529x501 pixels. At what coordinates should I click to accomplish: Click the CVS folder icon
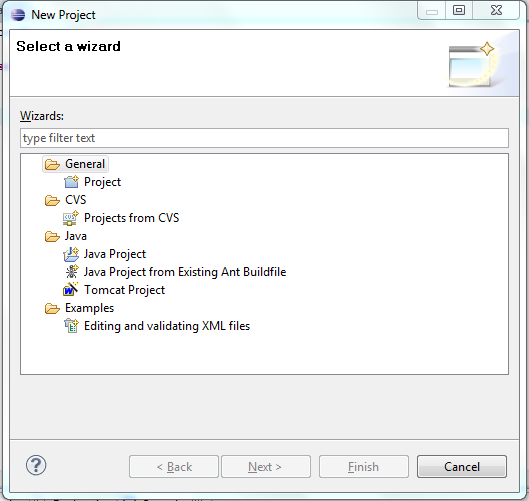point(52,200)
